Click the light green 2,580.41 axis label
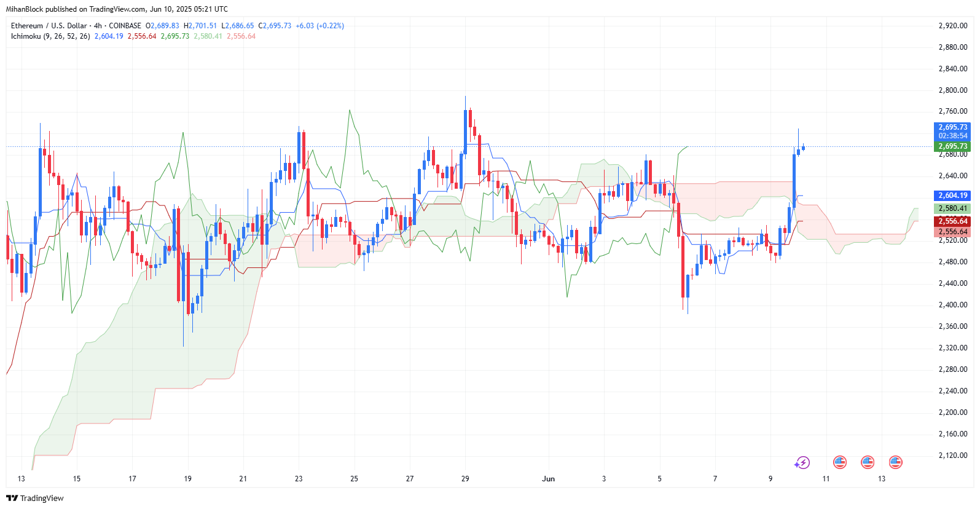The width and height of the screenshot is (980, 509). 952,208
